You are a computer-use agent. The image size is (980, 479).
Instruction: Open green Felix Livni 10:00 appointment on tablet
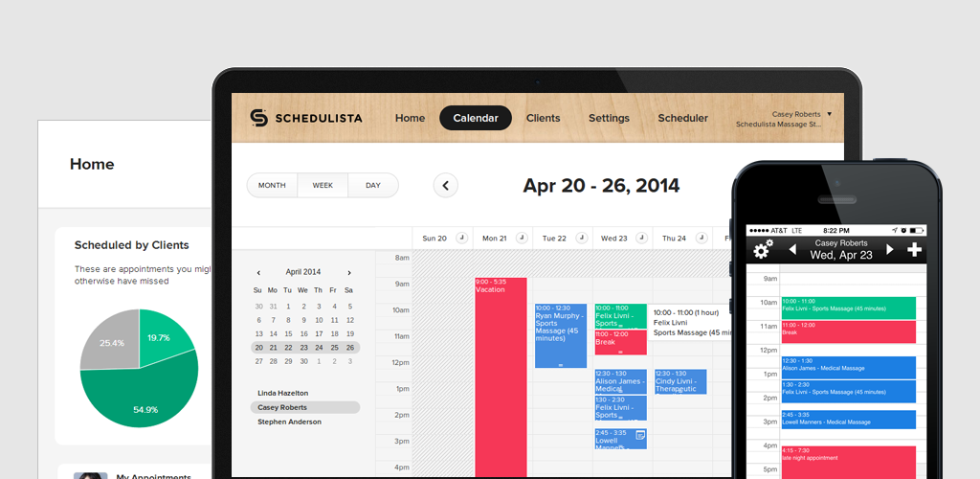pyautogui.click(x=620, y=316)
